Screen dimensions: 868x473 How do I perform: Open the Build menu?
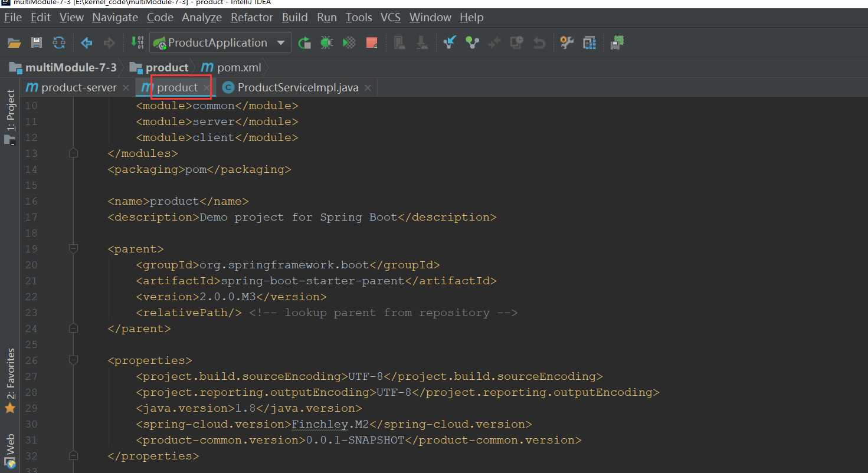(295, 17)
